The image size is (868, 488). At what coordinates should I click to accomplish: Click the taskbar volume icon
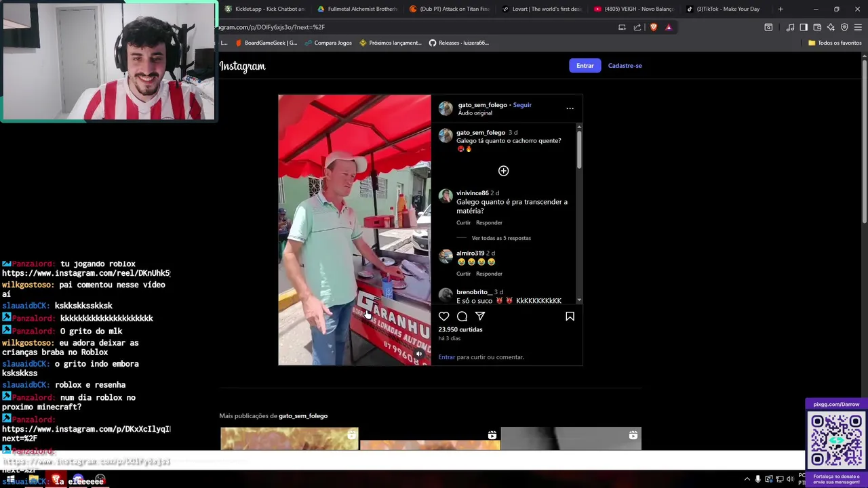point(790,479)
